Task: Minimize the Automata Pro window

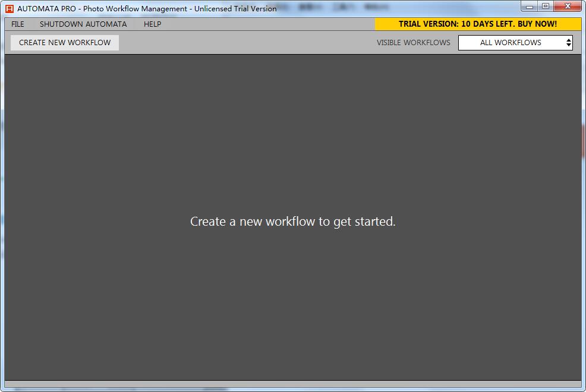Action: click(x=529, y=7)
